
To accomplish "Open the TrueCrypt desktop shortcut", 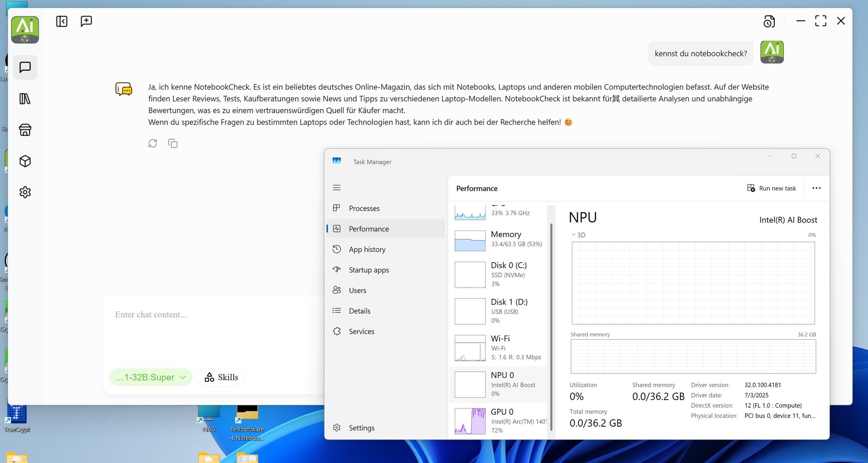I will pos(17,418).
